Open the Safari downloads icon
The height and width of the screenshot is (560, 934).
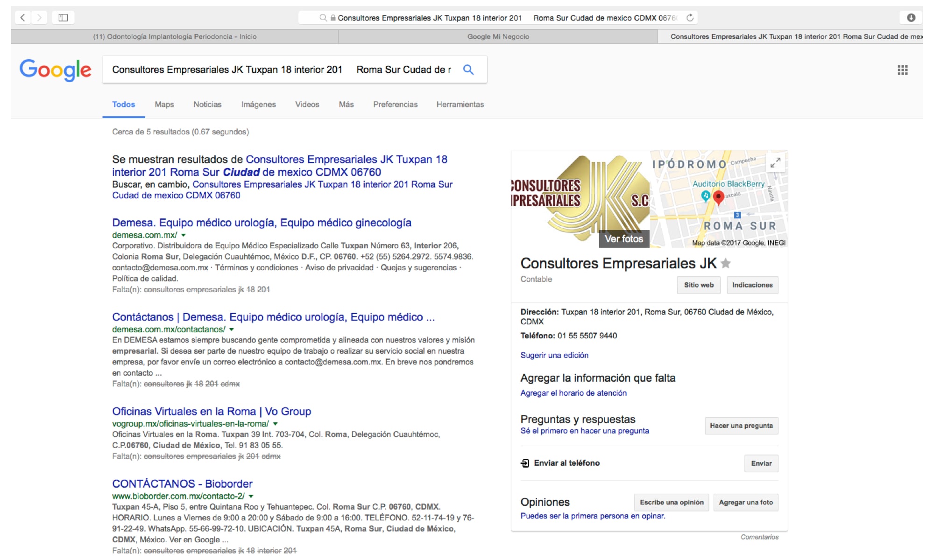click(x=911, y=18)
